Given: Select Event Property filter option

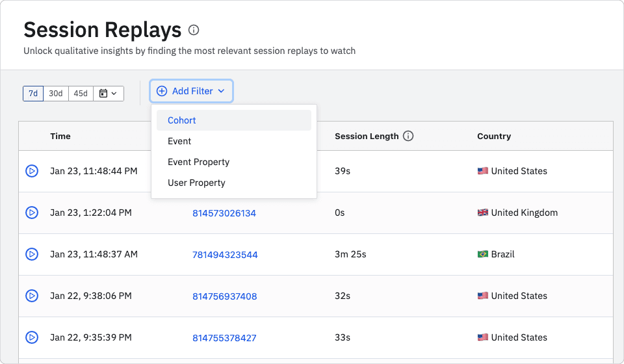Looking at the screenshot, I should click(x=198, y=162).
